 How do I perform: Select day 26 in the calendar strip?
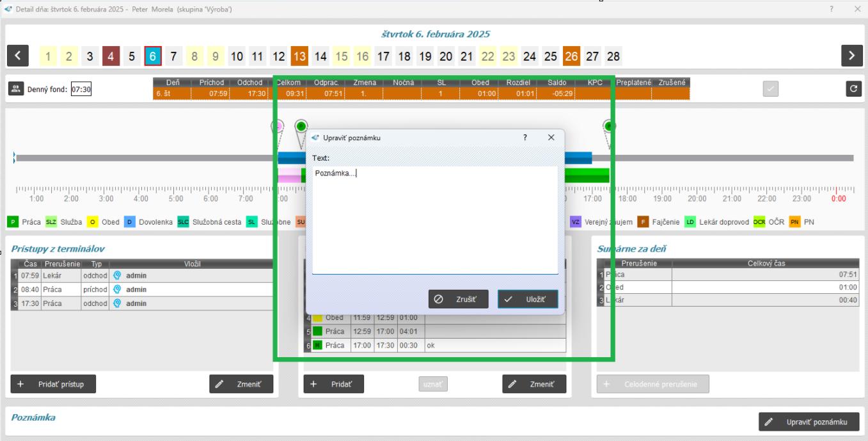click(571, 56)
